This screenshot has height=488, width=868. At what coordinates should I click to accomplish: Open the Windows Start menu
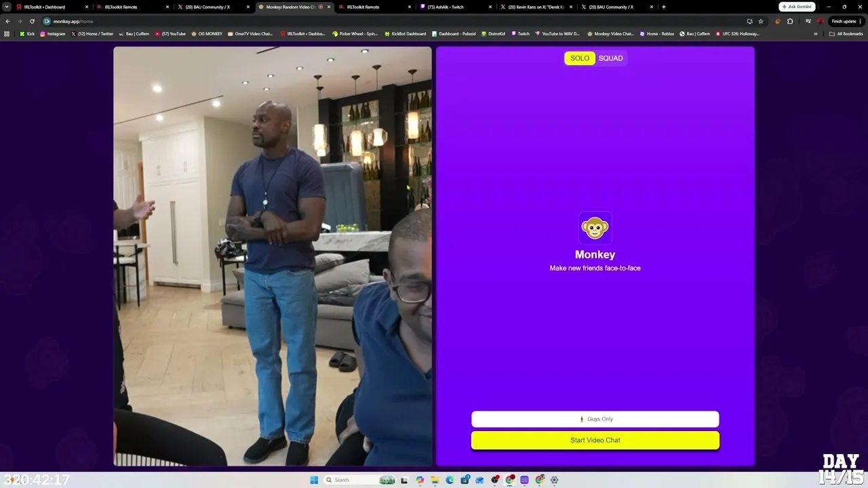click(314, 480)
